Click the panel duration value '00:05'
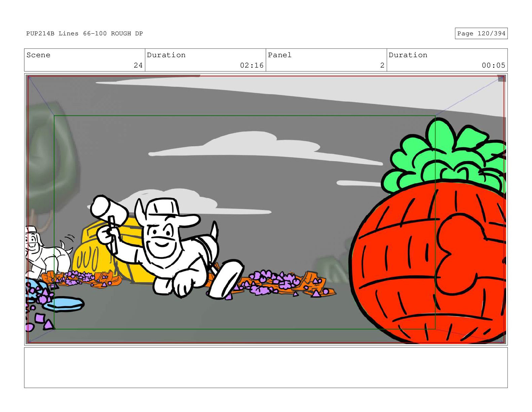Viewport: 532px width, 412px height. tap(493, 65)
